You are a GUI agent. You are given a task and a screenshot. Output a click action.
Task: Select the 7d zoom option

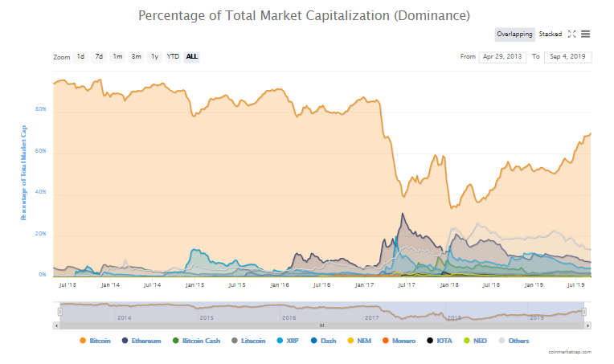pyautogui.click(x=99, y=57)
